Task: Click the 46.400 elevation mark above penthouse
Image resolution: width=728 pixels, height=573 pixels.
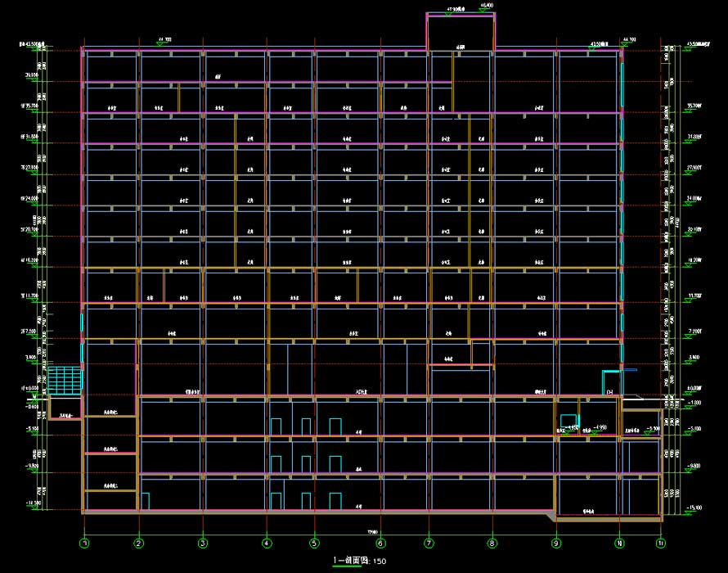Action: point(487,6)
